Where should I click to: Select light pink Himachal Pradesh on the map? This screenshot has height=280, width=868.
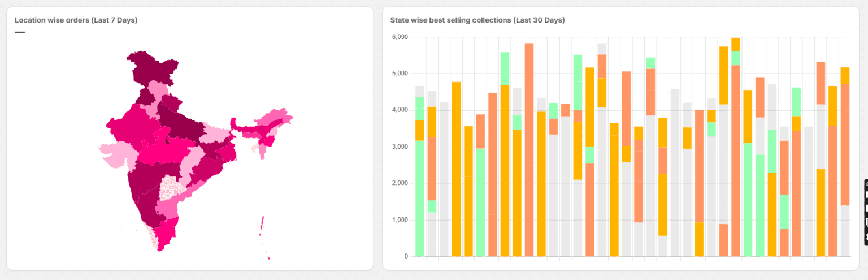click(159, 91)
